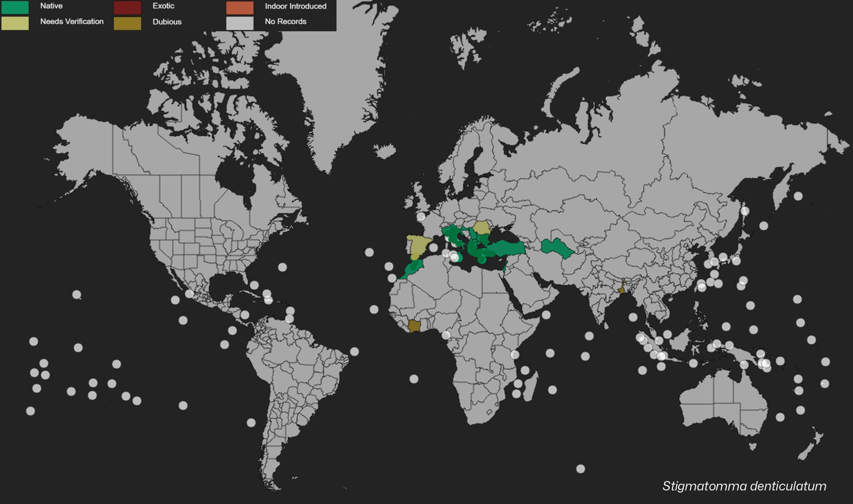Select the Dubious legend label
853x504 pixels.
click(167, 22)
